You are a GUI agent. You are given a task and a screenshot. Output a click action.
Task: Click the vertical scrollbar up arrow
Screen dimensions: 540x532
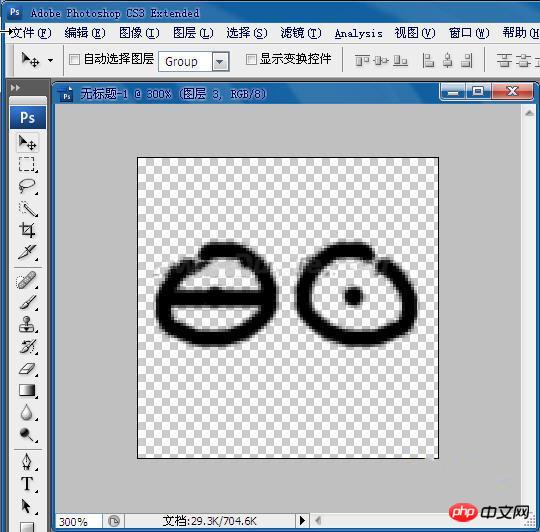(x=529, y=113)
